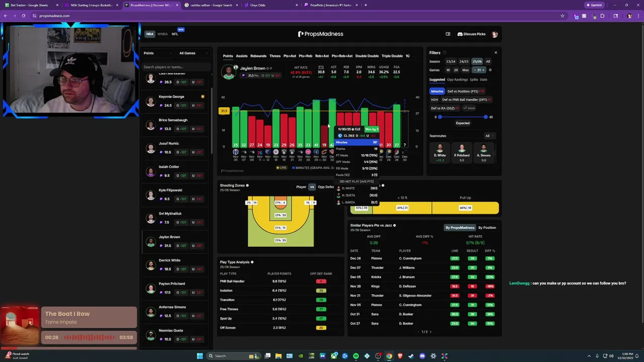The image size is (644, 362).
Task: Open the Windows Start menu
Action: click(x=200, y=356)
